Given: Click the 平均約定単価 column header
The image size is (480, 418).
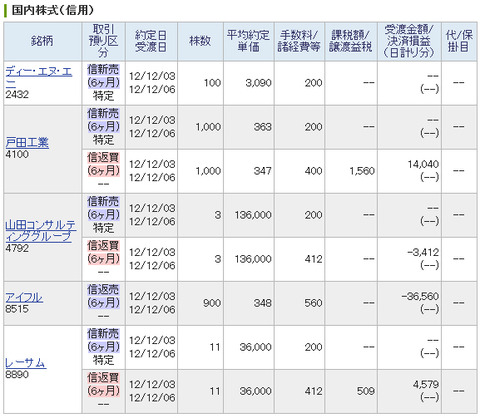Looking at the screenshot, I should click(x=249, y=41).
